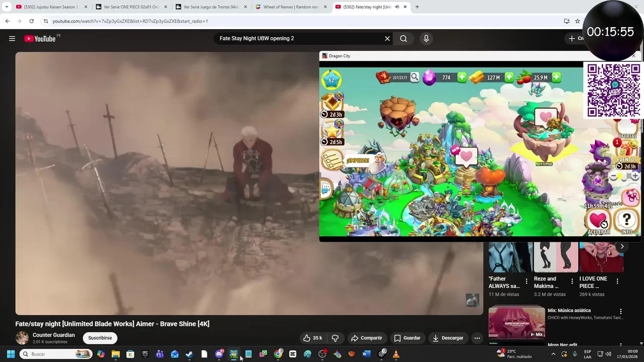Open the INFO question mark button

click(x=626, y=222)
